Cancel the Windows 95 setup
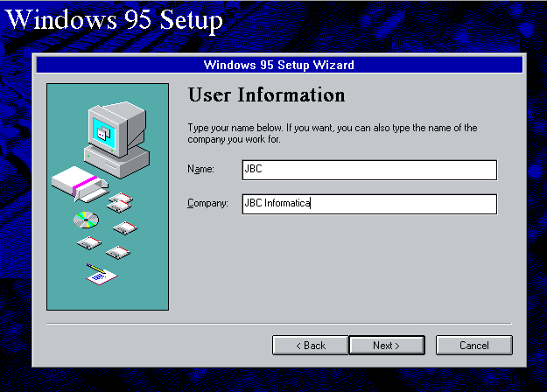547x392 pixels. [473, 346]
